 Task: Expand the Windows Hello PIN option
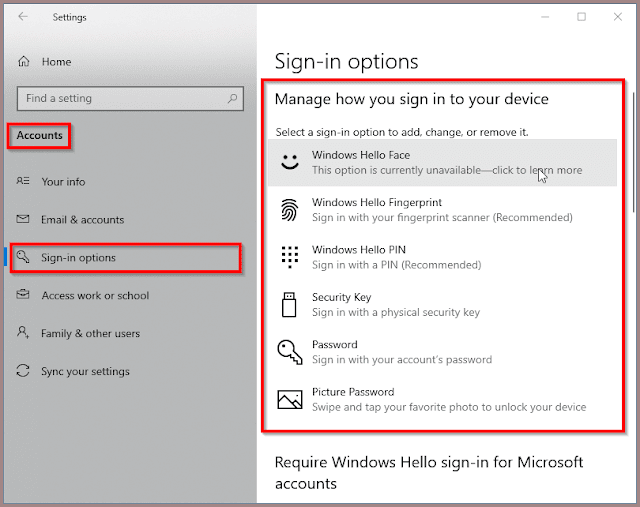[442, 257]
